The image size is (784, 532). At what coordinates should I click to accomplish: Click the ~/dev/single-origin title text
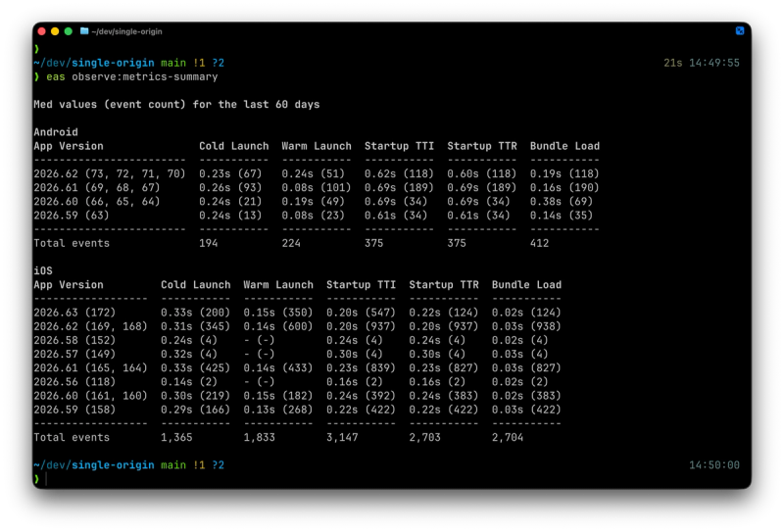(127, 31)
